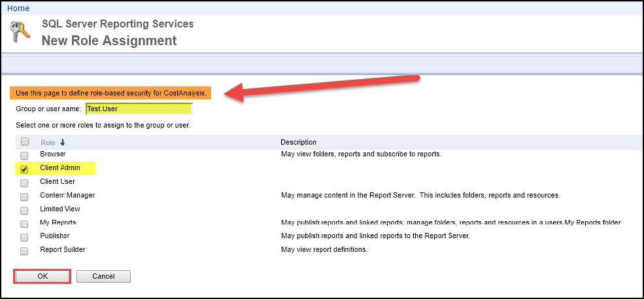
Task: Sort roles using the Role column arrow
Action: pyautogui.click(x=62, y=142)
